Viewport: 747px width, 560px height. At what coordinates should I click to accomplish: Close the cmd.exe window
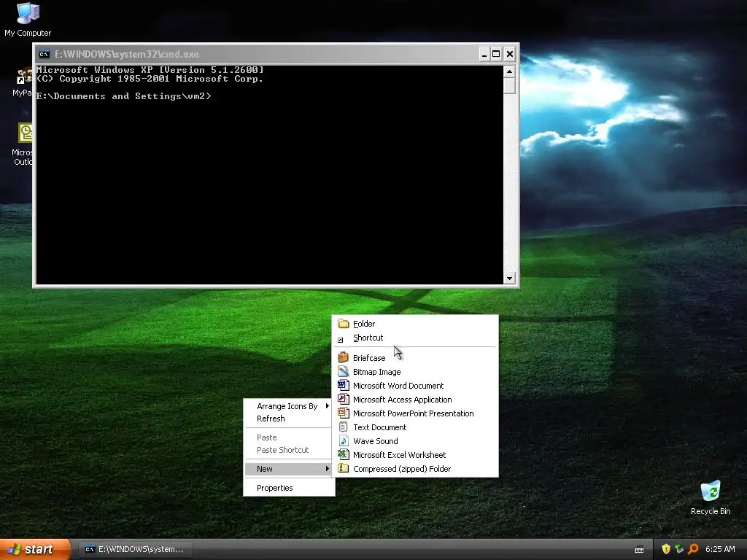[509, 54]
